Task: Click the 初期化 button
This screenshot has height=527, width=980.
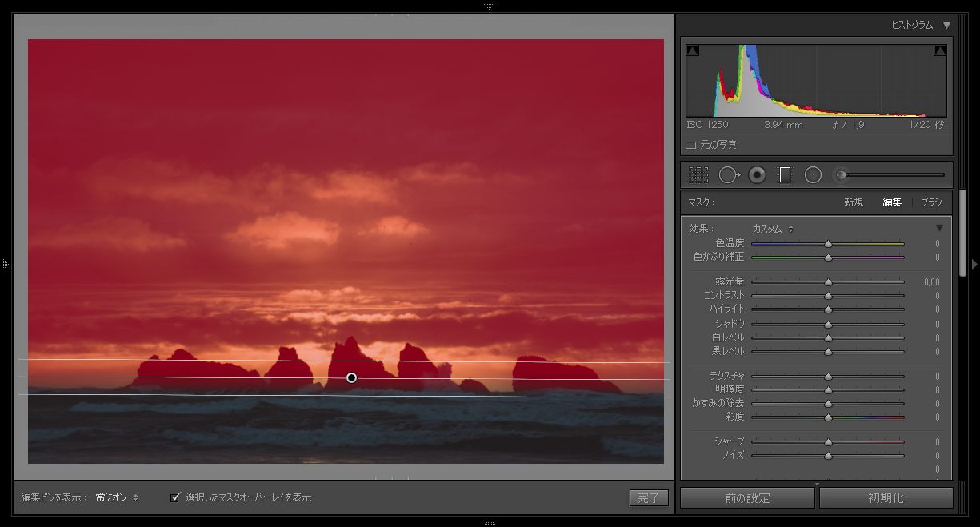Action: [886, 497]
